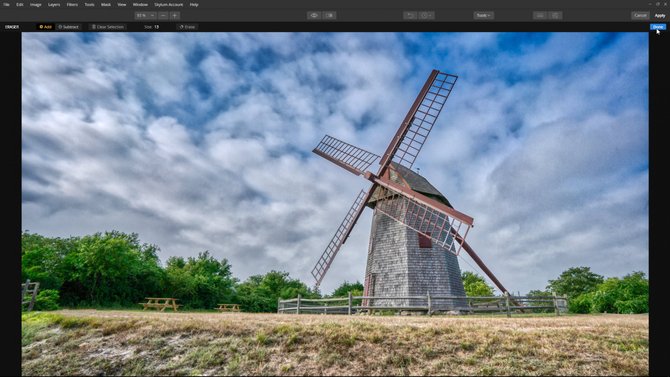Open the Tools dropdown in toolbar

pyautogui.click(x=484, y=15)
